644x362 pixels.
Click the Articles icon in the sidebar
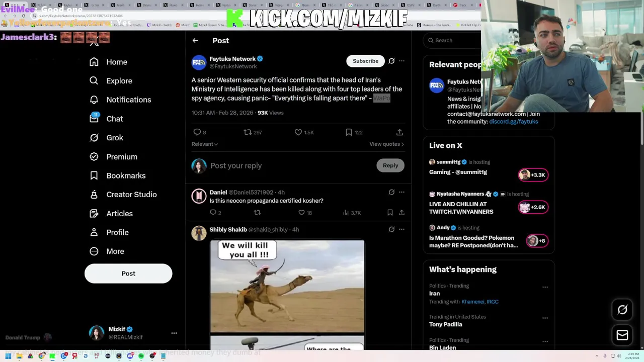tap(94, 213)
